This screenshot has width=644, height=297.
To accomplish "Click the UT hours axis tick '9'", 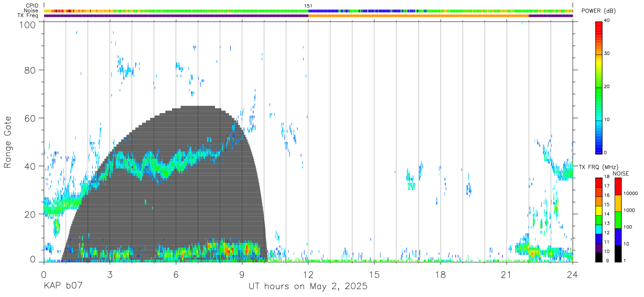I will coord(242,274).
